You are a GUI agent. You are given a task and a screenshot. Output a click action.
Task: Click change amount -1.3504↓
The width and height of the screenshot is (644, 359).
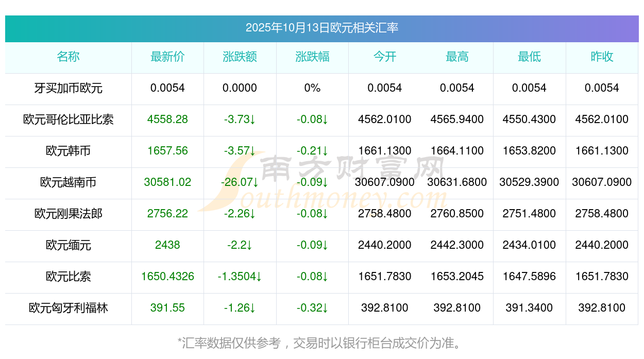pyautogui.click(x=240, y=277)
